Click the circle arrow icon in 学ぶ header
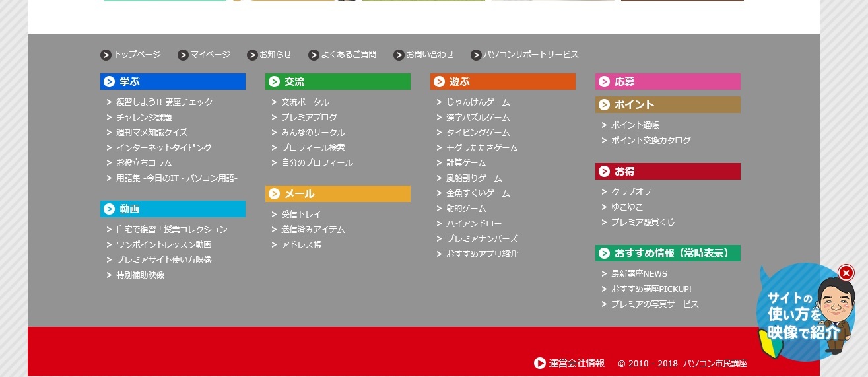The image size is (868, 377). tap(110, 82)
